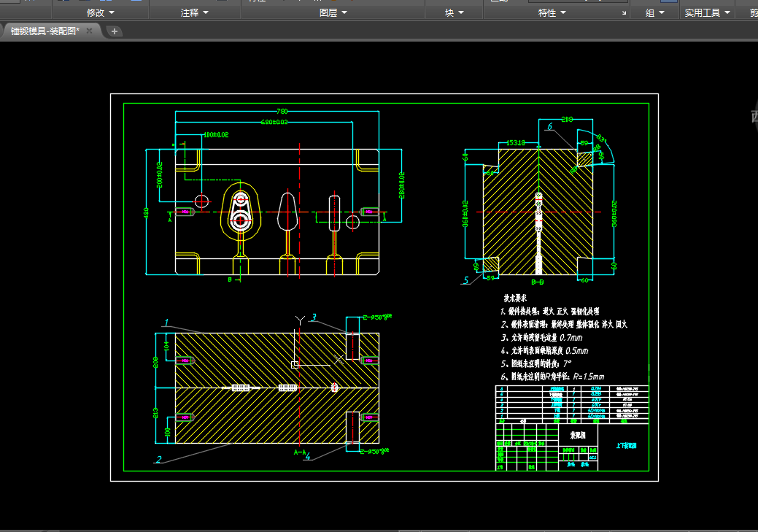Image resolution: width=758 pixels, height=532 pixels.
Task: Select the left locating hole circle in top view
Action: coord(201,201)
